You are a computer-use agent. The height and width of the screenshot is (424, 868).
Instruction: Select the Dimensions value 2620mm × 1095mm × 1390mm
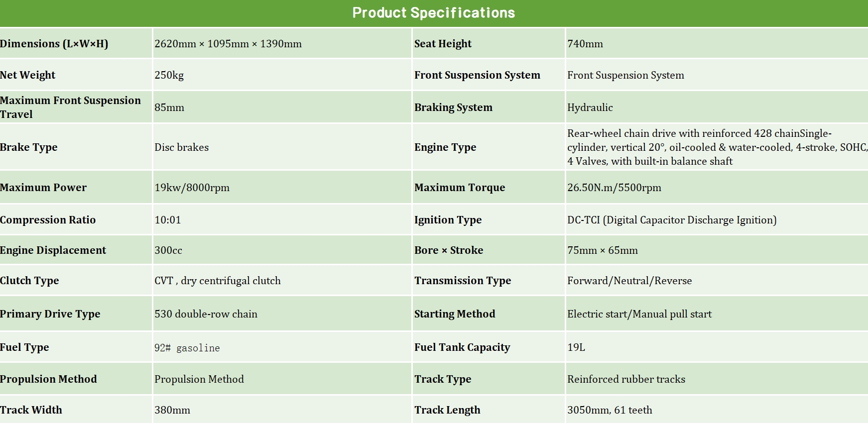(x=228, y=44)
